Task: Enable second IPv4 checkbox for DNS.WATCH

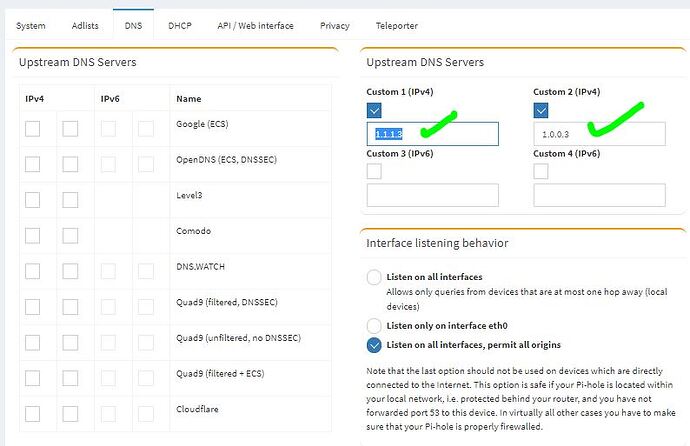Action: coord(70,271)
